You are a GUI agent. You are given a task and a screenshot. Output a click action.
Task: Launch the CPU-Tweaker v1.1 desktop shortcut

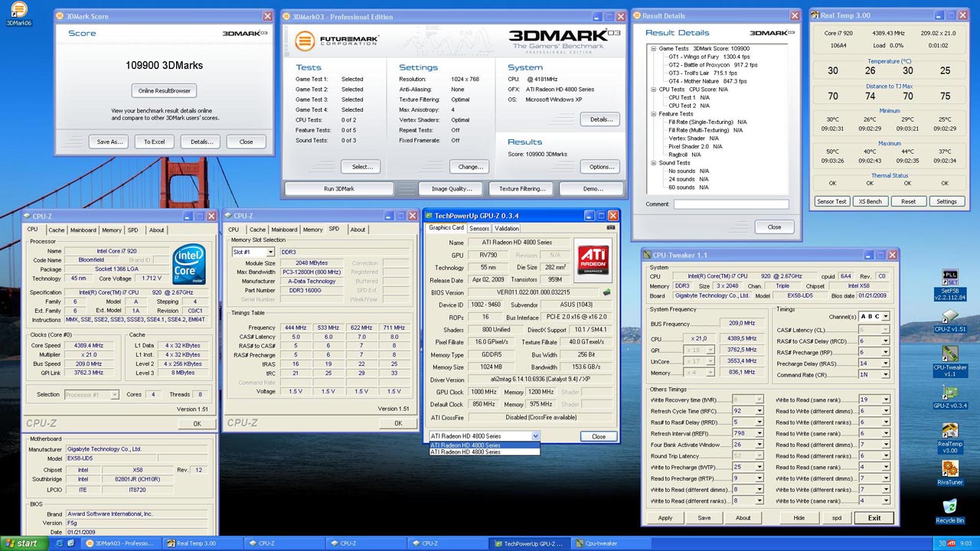point(949,361)
